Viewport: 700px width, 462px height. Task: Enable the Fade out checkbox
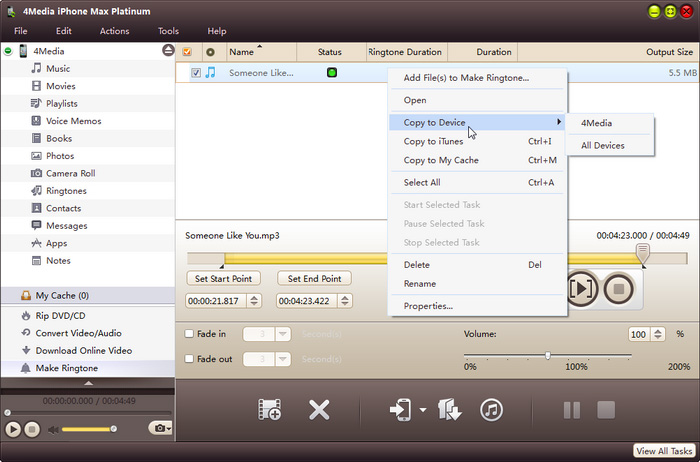point(189,358)
